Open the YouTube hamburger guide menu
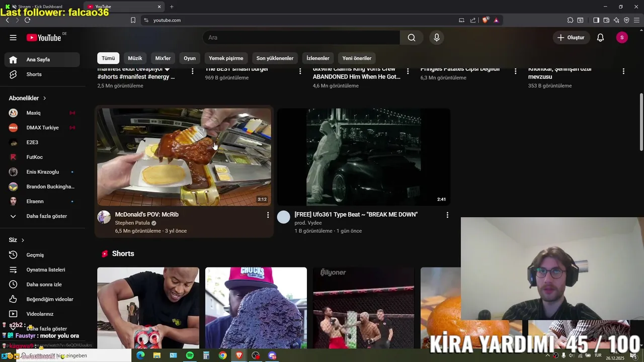644x362 pixels. 13,38
